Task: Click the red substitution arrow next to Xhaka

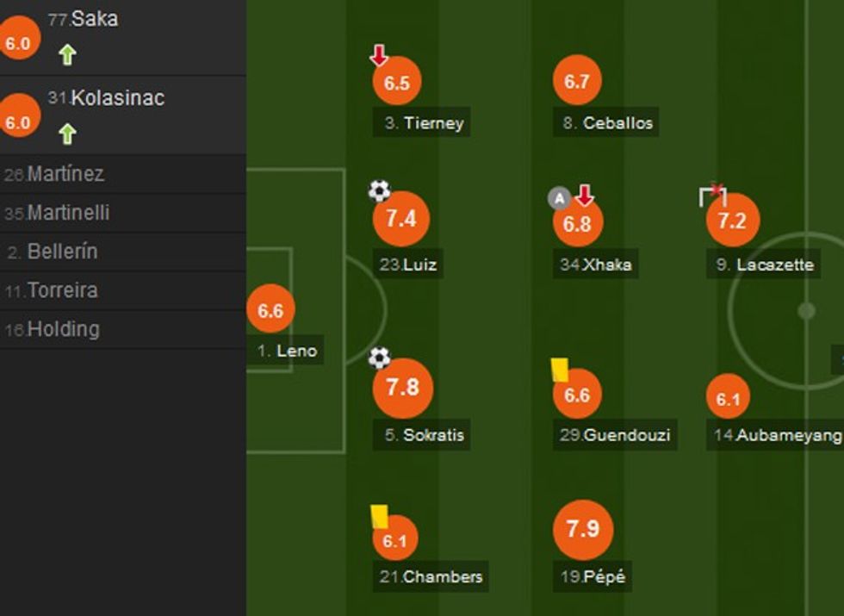Action: (584, 196)
